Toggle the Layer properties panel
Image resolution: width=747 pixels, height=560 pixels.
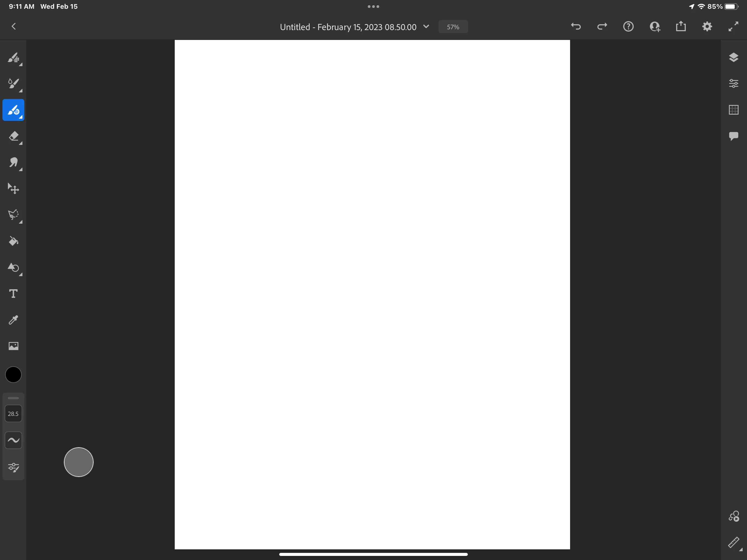click(x=733, y=83)
